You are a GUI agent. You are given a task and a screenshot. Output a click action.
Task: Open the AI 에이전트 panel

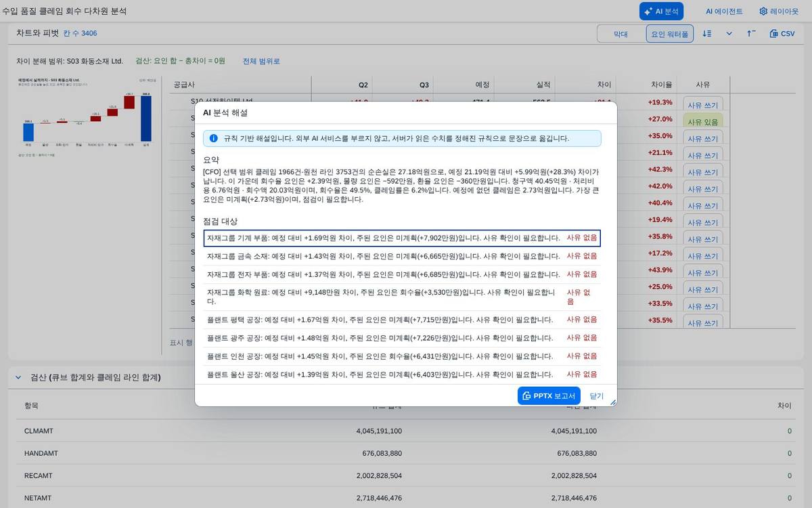tap(723, 11)
